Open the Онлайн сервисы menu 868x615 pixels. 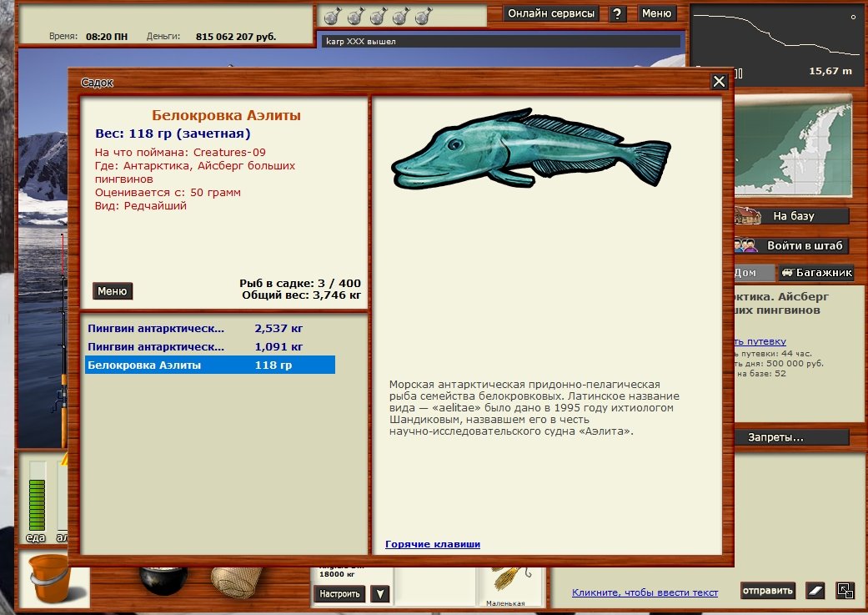click(551, 13)
